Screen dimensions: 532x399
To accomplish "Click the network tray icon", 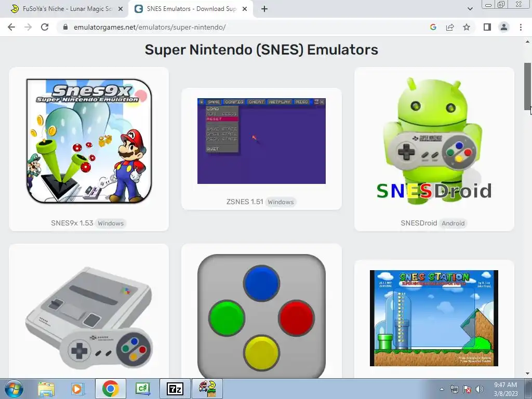I will (x=454, y=389).
